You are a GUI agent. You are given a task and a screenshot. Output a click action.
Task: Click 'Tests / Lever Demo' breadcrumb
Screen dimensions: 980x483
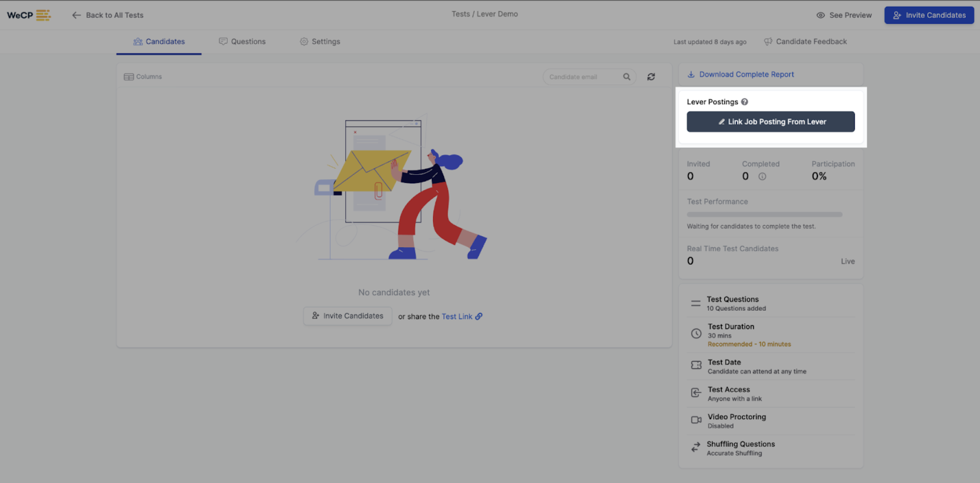click(x=485, y=14)
